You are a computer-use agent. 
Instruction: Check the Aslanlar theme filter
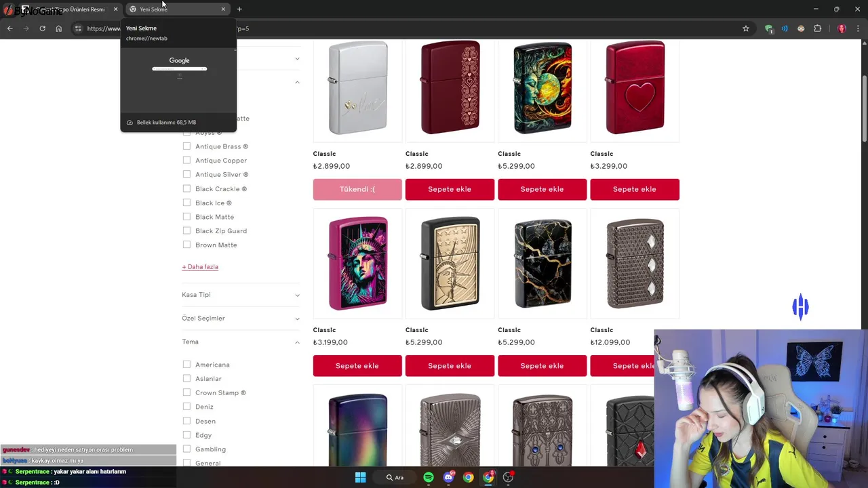[x=186, y=378]
